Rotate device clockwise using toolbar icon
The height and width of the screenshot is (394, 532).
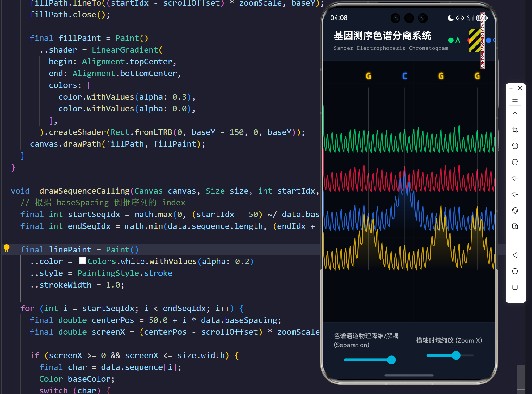coord(515,162)
